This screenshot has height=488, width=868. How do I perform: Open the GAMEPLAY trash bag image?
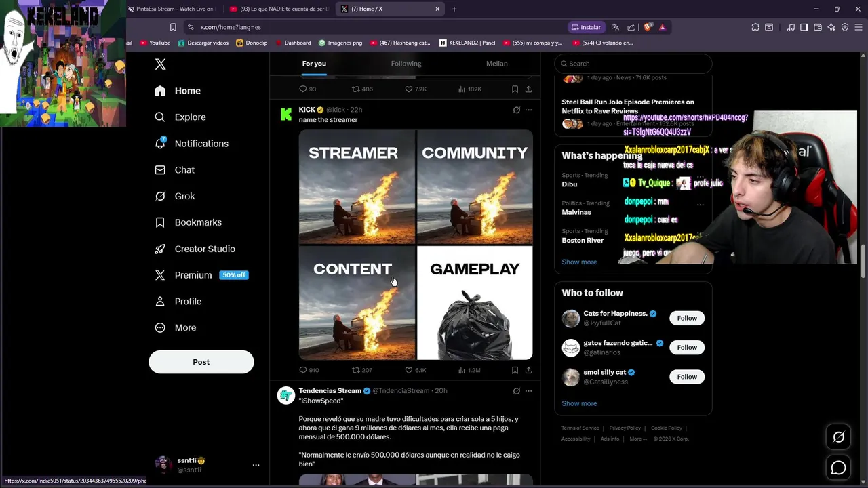(x=475, y=303)
